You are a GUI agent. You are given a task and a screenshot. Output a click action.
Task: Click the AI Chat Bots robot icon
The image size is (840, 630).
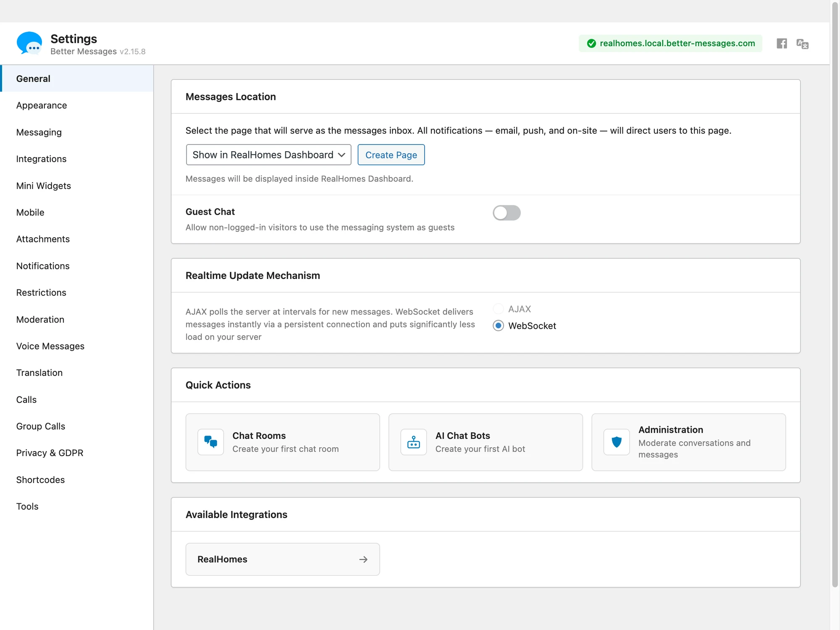click(x=414, y=442)
